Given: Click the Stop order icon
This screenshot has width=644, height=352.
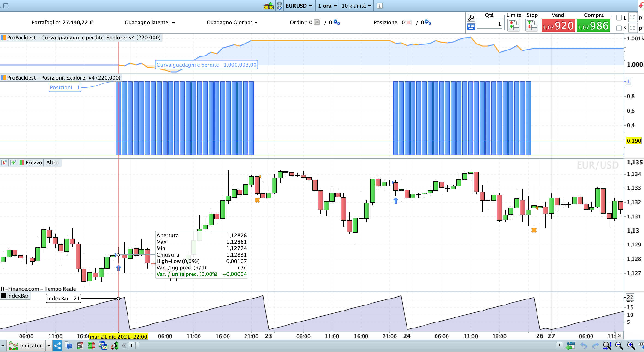Looking at the screenshot, I should click(531, 25).
